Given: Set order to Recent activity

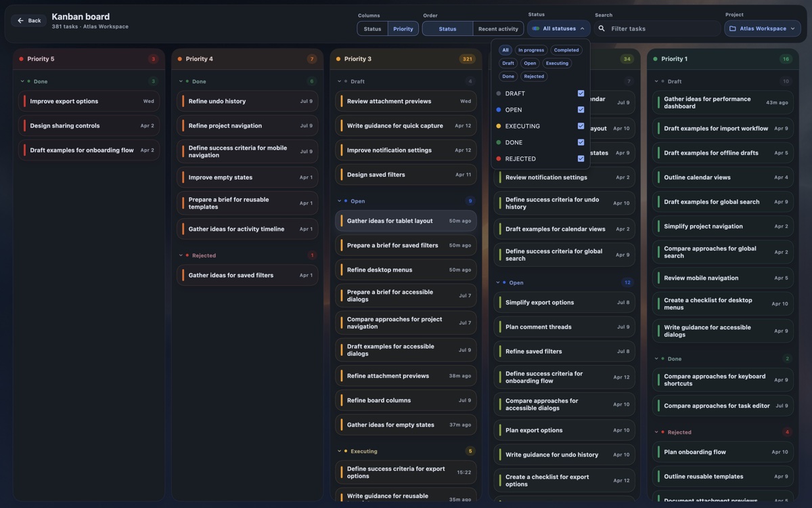Looking at the screenshot, I should (498, 29).
